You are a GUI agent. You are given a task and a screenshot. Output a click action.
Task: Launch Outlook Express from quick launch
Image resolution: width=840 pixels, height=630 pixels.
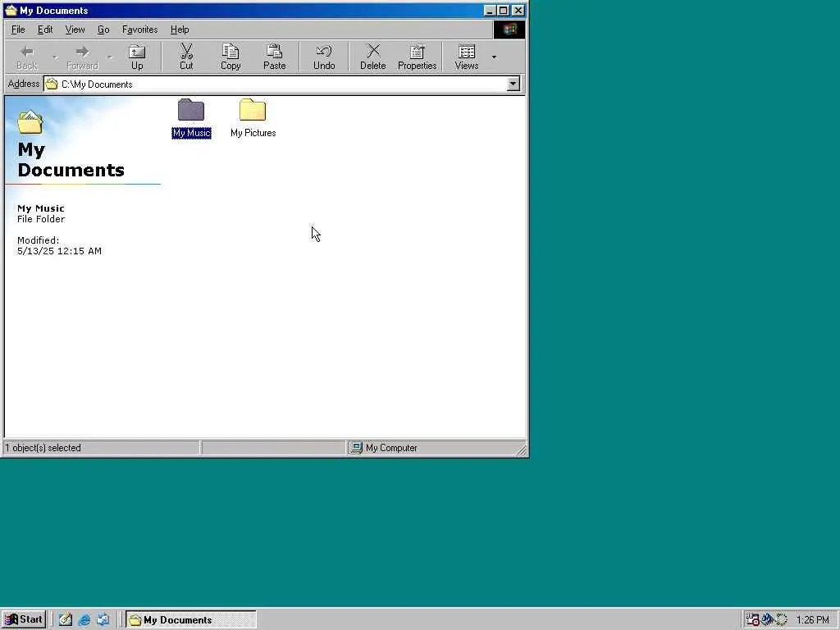[103, 620]
